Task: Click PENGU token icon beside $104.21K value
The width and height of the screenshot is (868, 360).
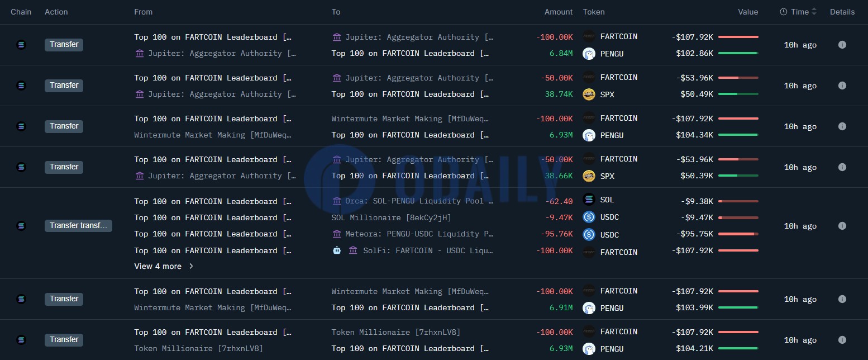Action: [589, 349]
